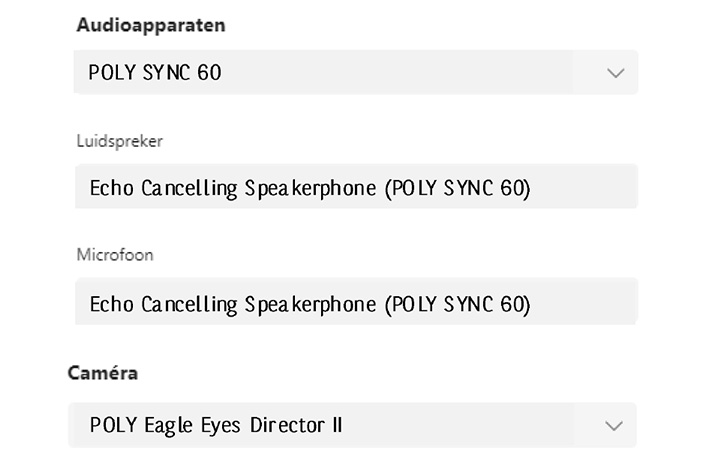
Task: Click empty area right of Luidspreker device name
Action: pos(585,187)
